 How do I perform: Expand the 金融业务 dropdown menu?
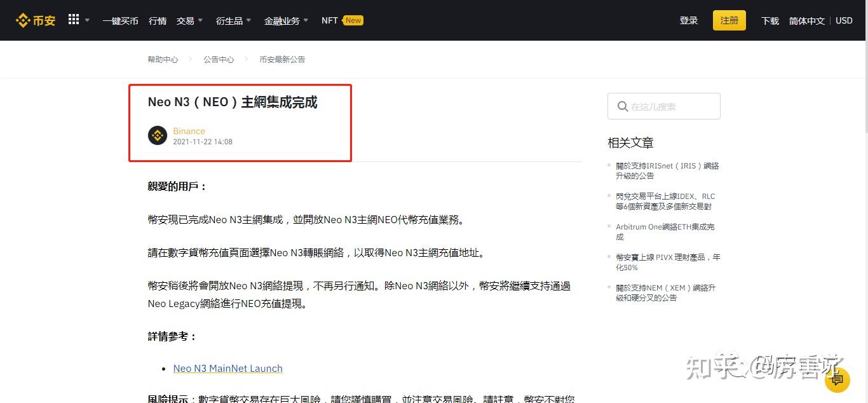[286, 20]
